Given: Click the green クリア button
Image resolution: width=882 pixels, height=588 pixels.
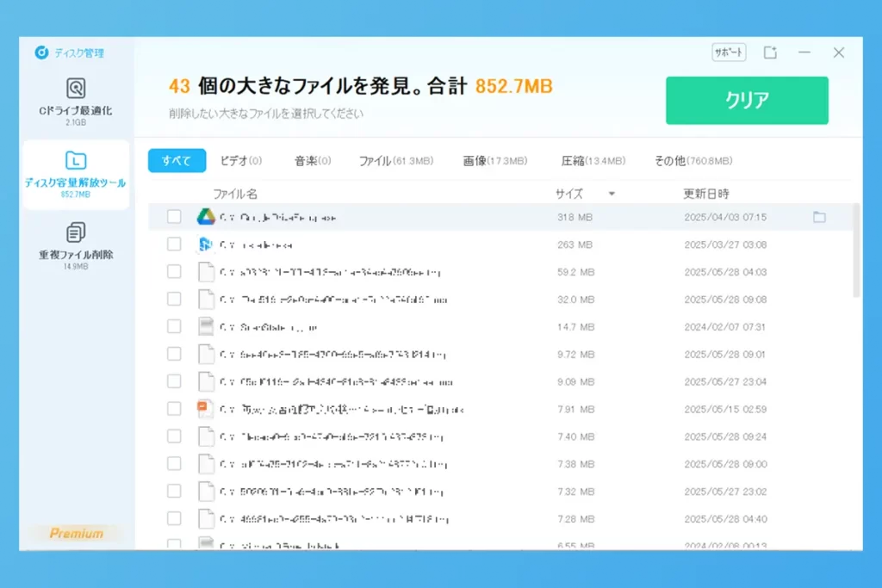Looking at the screenshot, I should [x=747, y=100].
